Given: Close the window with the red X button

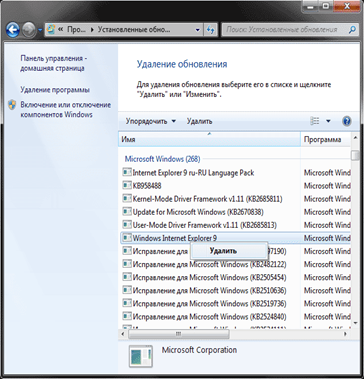Looking at the screenshot, I should (348, 5).
